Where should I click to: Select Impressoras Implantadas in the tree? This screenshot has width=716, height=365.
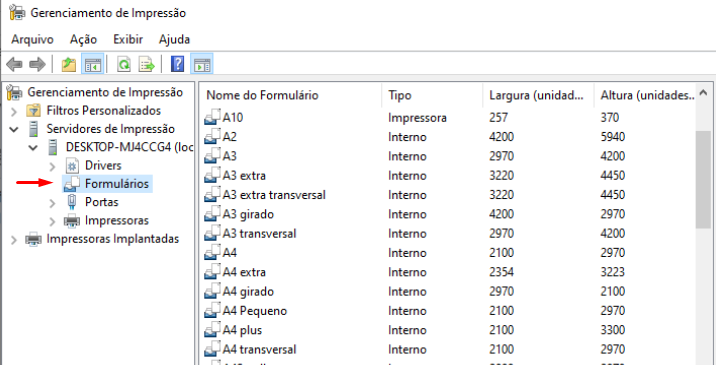113,239
